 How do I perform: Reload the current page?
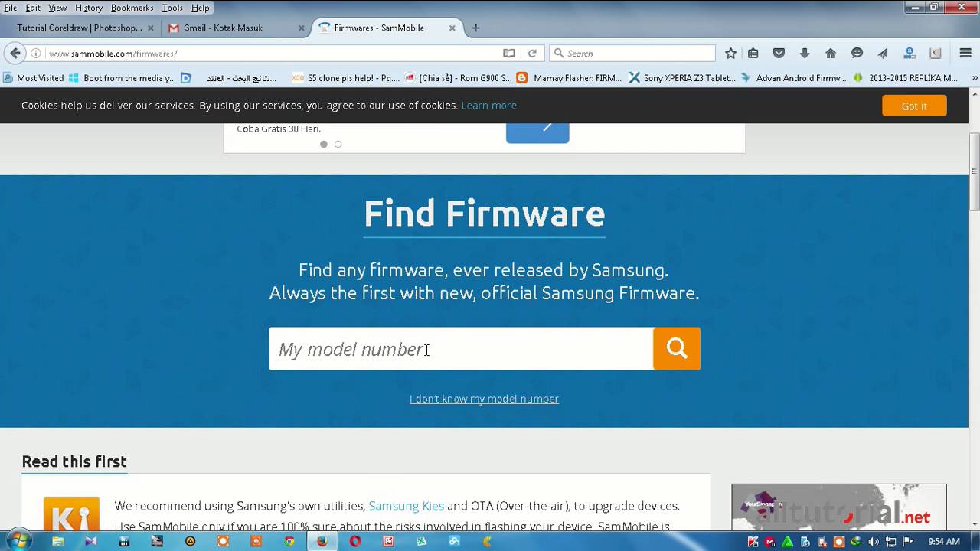[532, 54]
